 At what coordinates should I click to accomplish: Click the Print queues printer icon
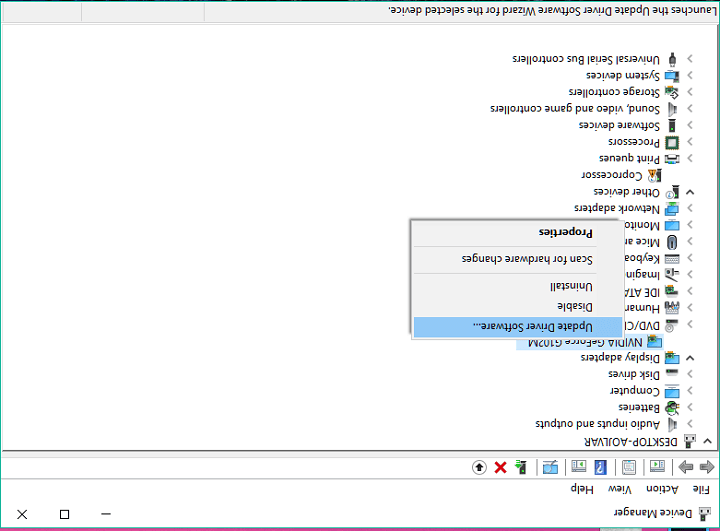(672, 159)
